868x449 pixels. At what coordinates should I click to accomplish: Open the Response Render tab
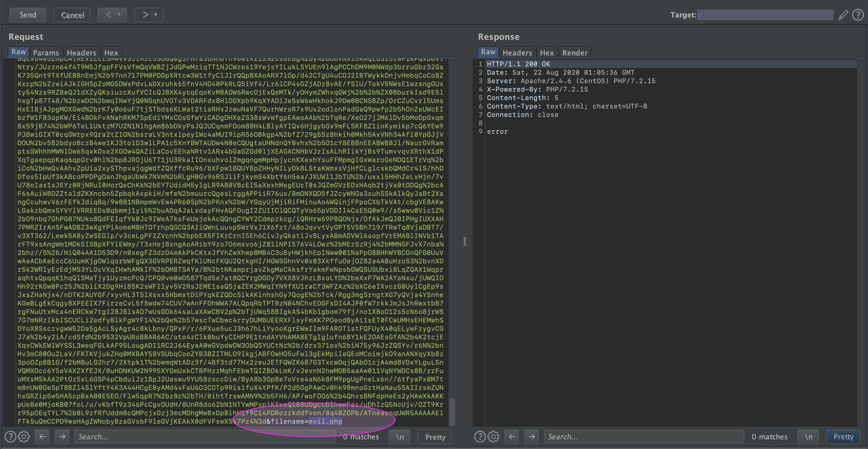[574, 52]
